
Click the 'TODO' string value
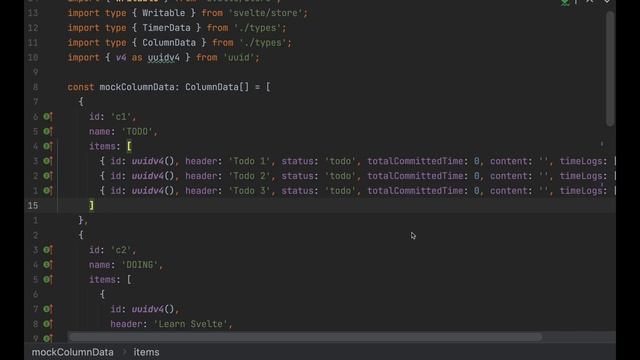pyautogui.click(x=137, y=131)
